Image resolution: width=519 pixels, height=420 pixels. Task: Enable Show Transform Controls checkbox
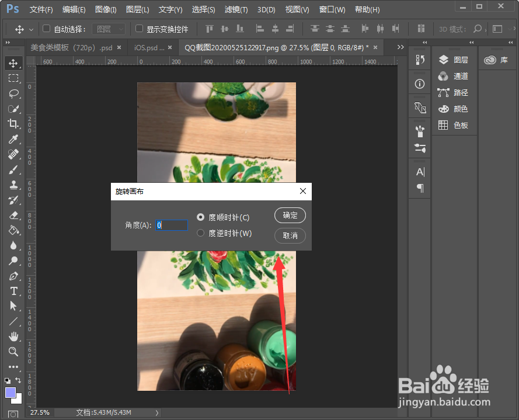(139, 29)
